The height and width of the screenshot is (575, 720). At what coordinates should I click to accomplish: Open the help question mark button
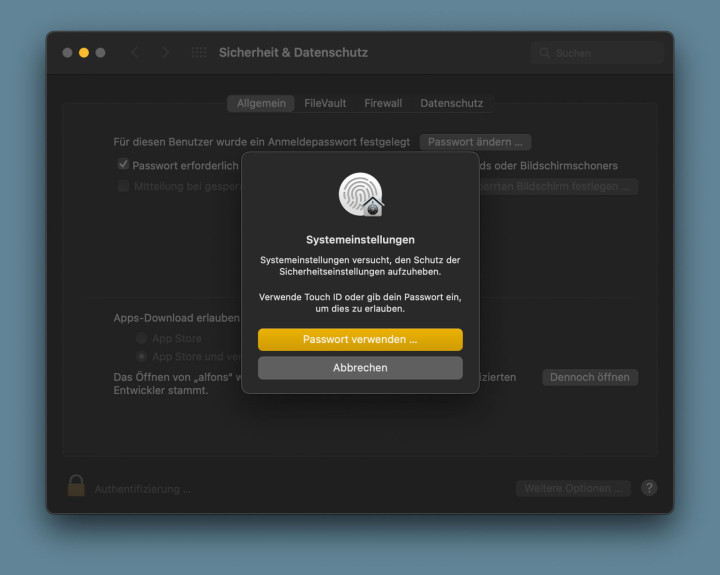649,488
